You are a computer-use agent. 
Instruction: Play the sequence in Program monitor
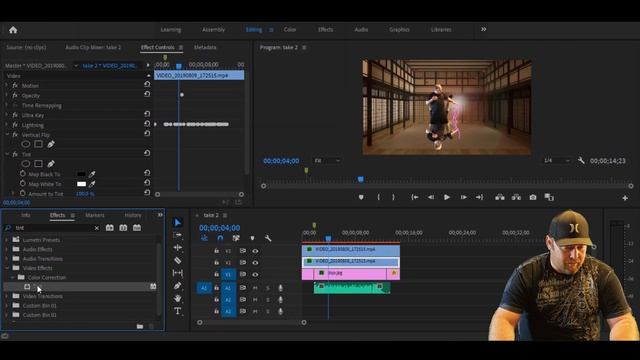click(x=447, y=198)
